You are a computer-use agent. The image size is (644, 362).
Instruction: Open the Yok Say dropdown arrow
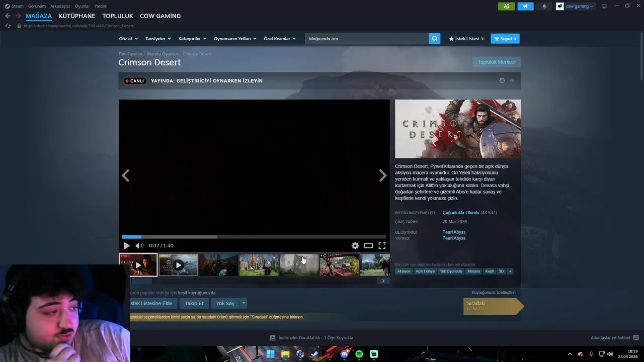point(244,303)
